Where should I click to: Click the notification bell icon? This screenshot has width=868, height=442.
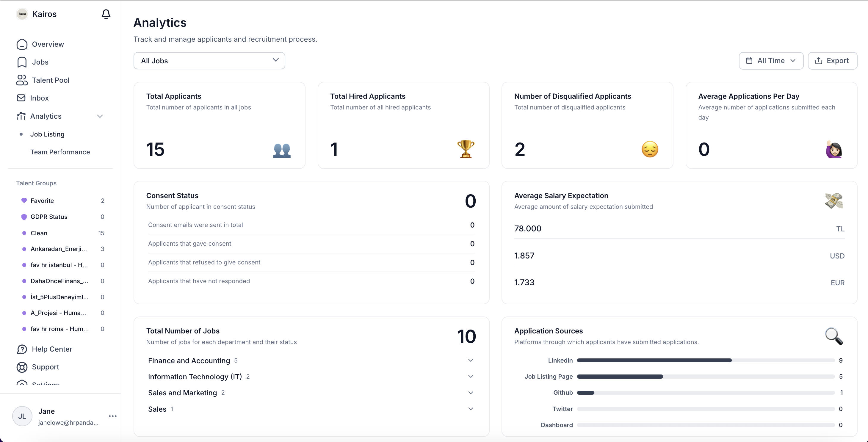[x=106, y=14]
